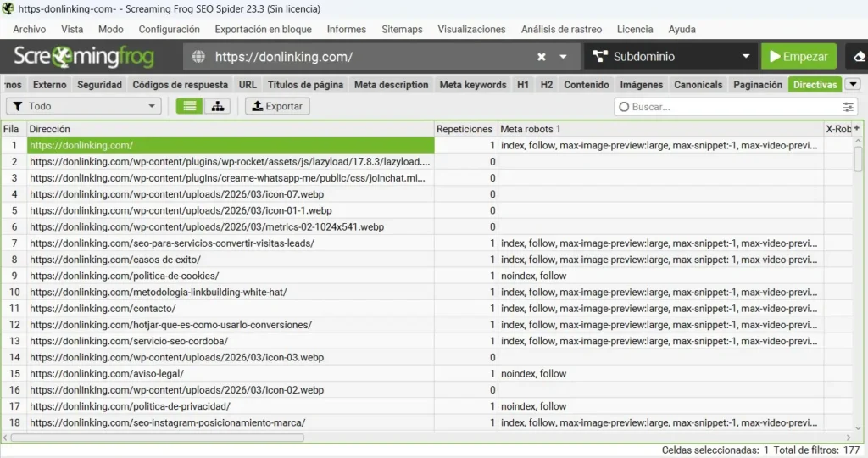Screen dimensions: 868x458
Task: Switch to Meta description tab
Action: [x=391, y=84]
